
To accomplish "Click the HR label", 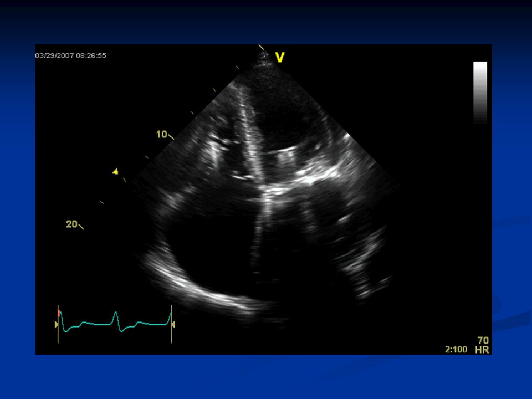I will 482,350.
